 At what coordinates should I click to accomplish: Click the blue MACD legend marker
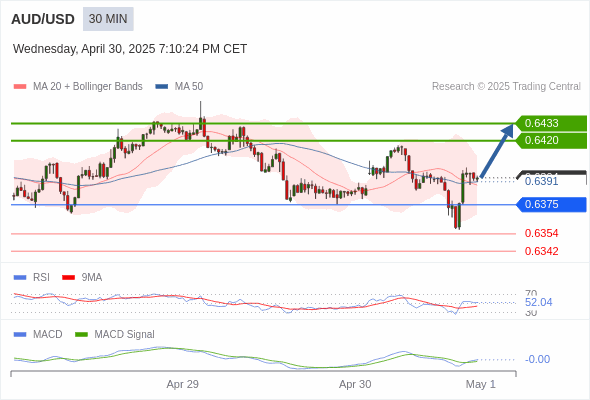pyautogui.click(x=20, y=335)
